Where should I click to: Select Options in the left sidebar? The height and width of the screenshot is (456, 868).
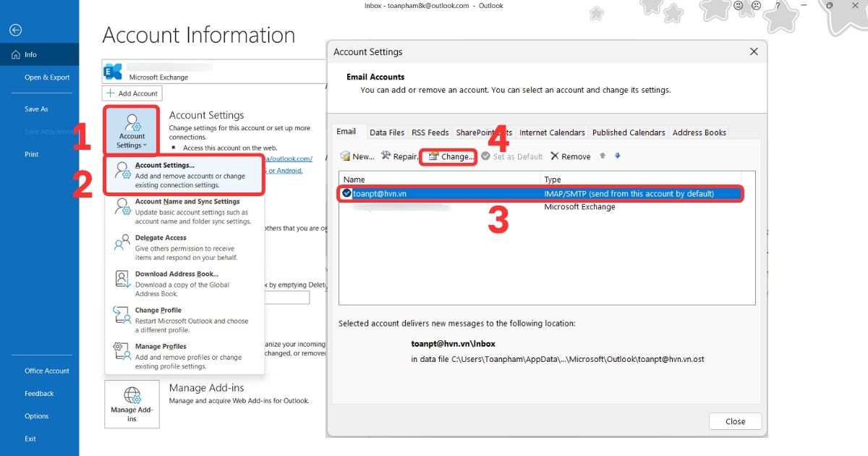(36, 415)
